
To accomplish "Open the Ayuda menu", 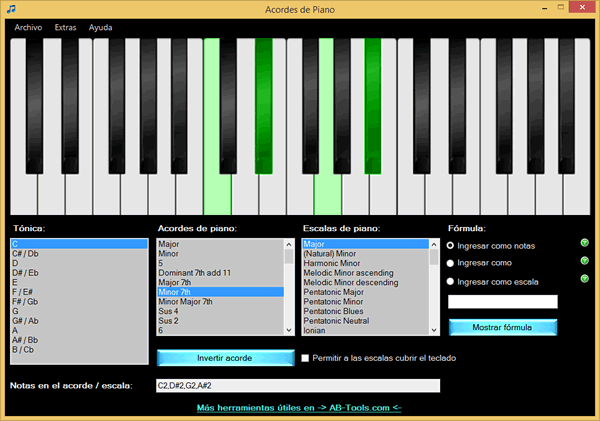I will tap(100, 28).
